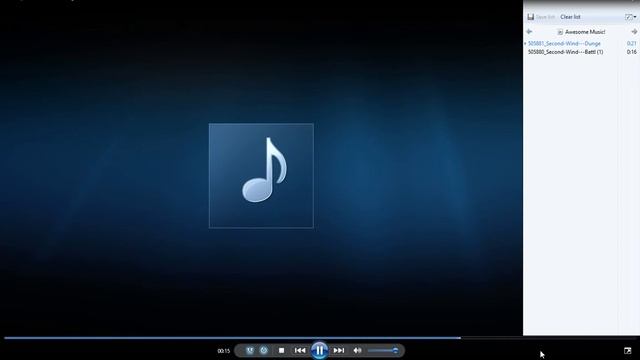Click the music note album art
The image size is (640, 360).
coord(261,176)
